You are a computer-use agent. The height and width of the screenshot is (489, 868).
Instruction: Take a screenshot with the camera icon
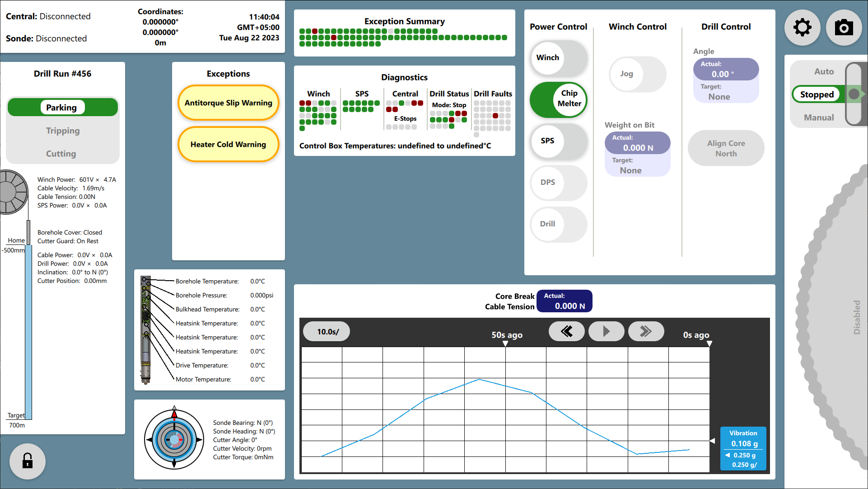coord(844,28)
